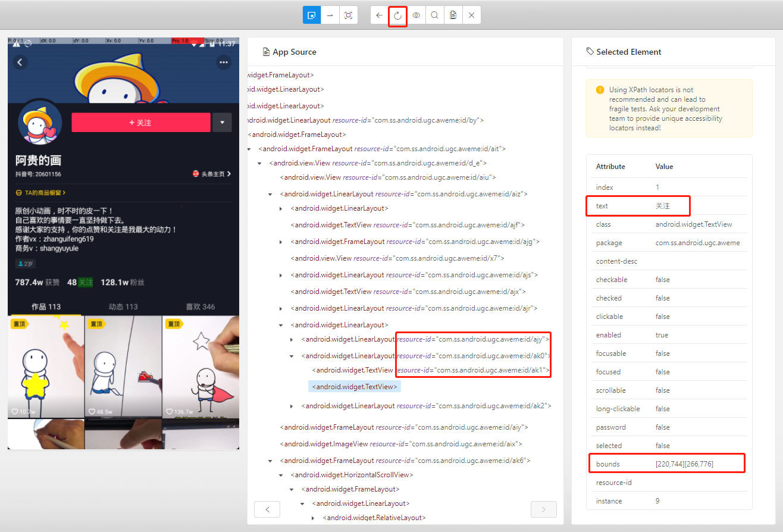Switch to Swipe By Coordinates mode

coord(330,15)
